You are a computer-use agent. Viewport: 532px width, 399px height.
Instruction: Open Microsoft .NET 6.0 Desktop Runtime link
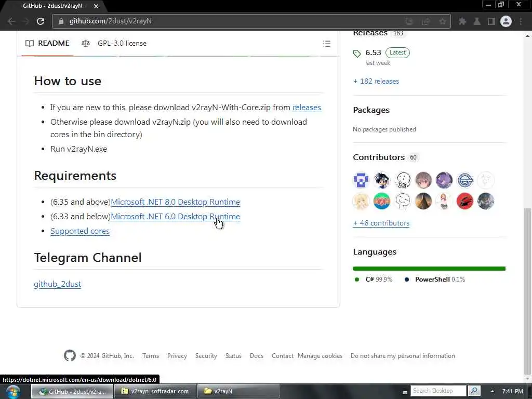pos(176,217)
